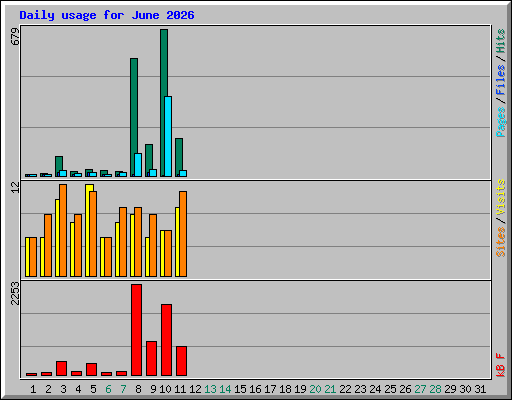Click green weekend day label 14
Viewport: 512px width, 400px height.
click(x=225, y=389)
